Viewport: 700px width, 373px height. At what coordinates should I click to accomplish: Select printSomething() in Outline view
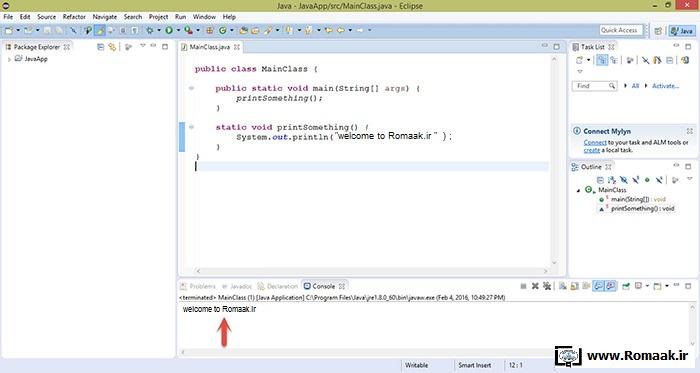tap(637, 209)
